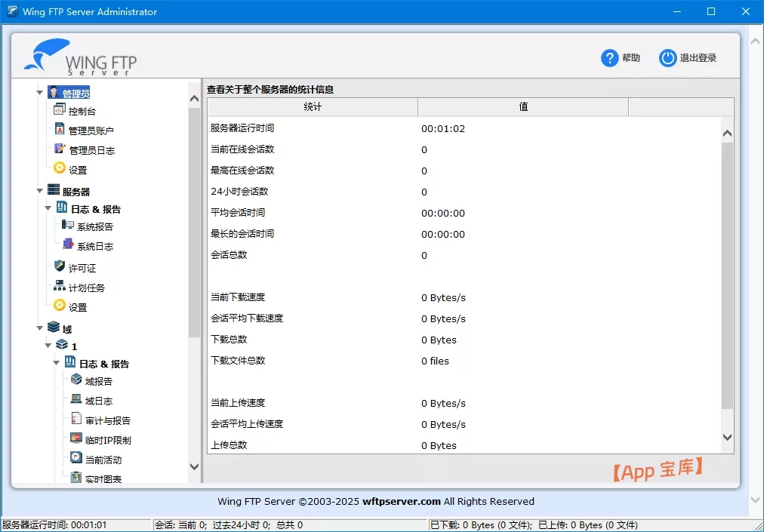This screenshot has width=764, height=532.
Task: Click the 临时IP限制 icon
Action: point(76,439)
